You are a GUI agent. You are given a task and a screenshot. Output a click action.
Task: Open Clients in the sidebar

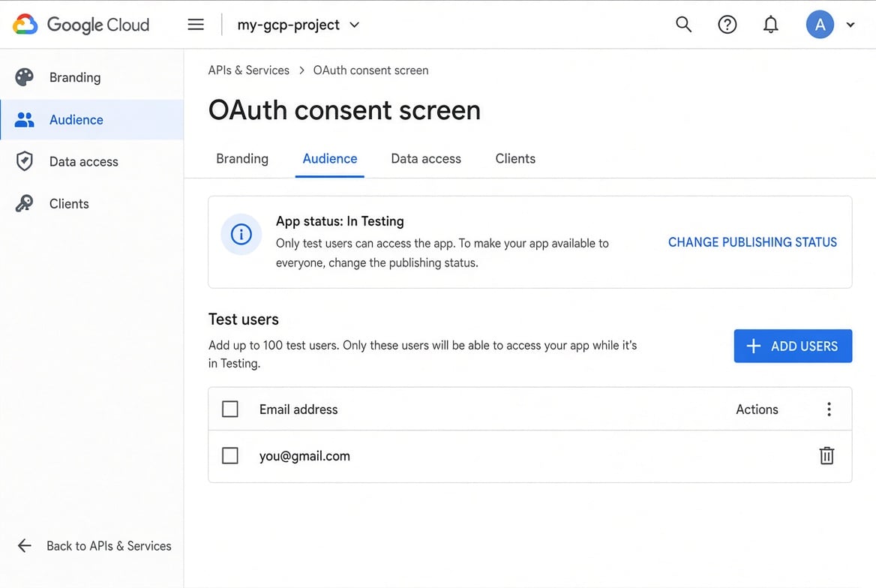(x=91, y=203)
